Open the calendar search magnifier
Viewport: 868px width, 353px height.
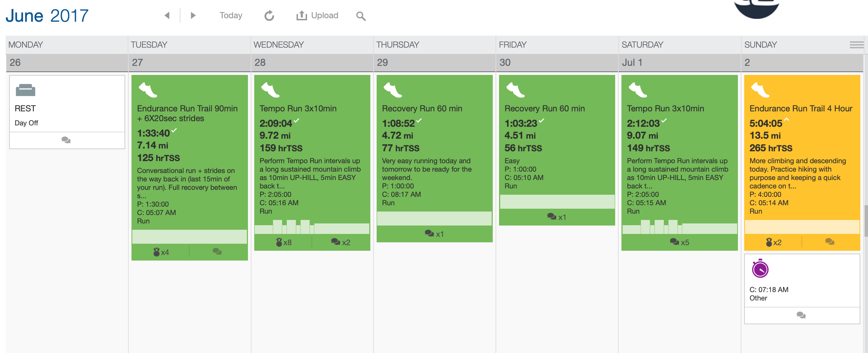click(x=361, y=16)
